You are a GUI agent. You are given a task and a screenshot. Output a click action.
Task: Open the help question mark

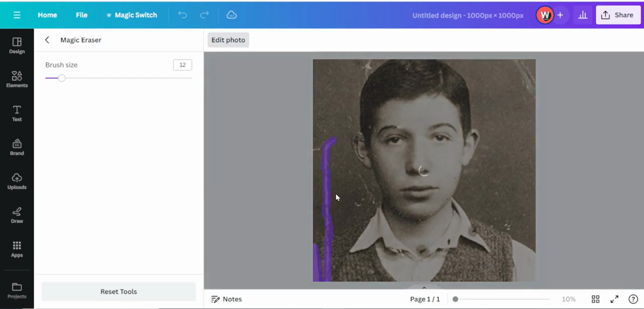click(x=634, y=299)
